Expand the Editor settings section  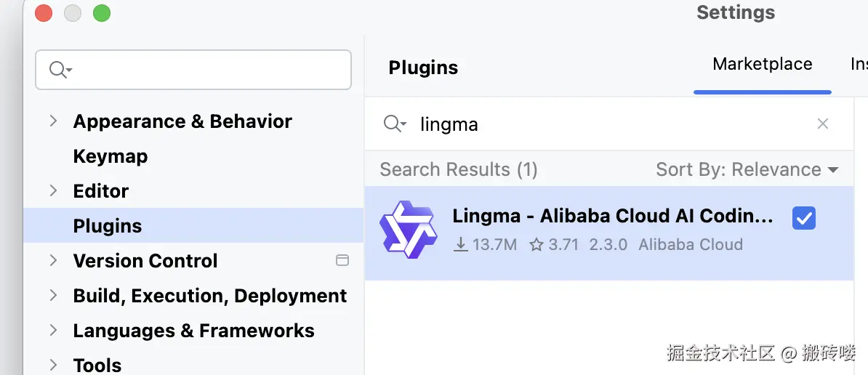(53, 191)
